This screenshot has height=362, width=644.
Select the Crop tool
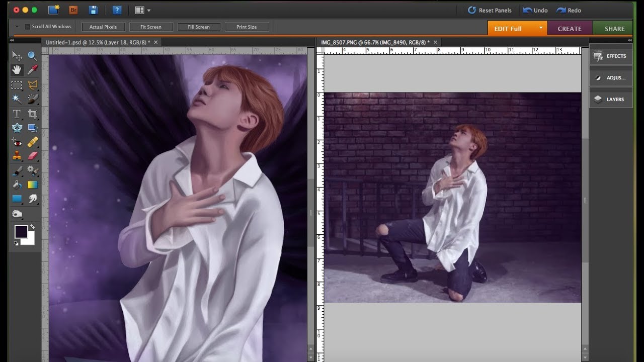pos(32,114)
